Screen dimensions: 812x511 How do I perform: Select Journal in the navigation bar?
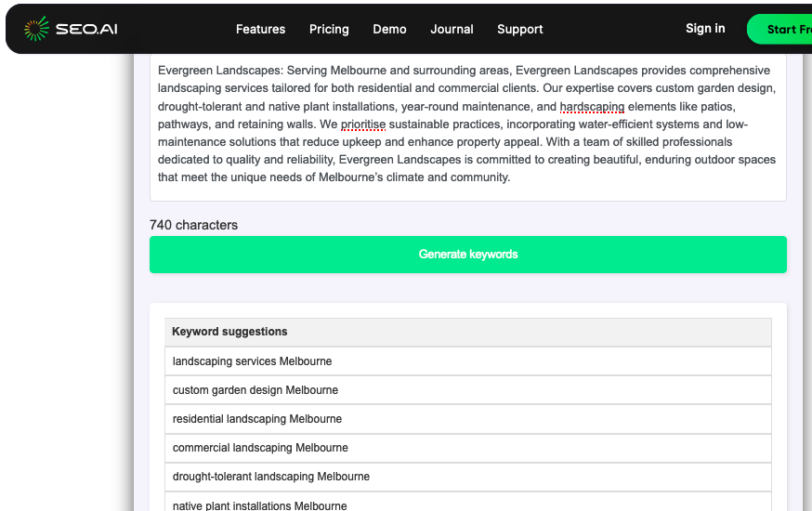(x=452, y=29)
